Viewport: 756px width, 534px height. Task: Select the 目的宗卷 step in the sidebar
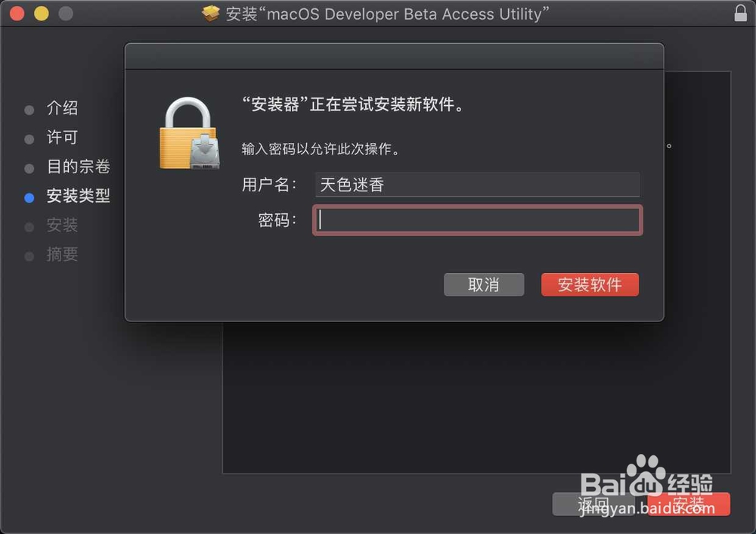pyautogui.click(x=78, y=166)
